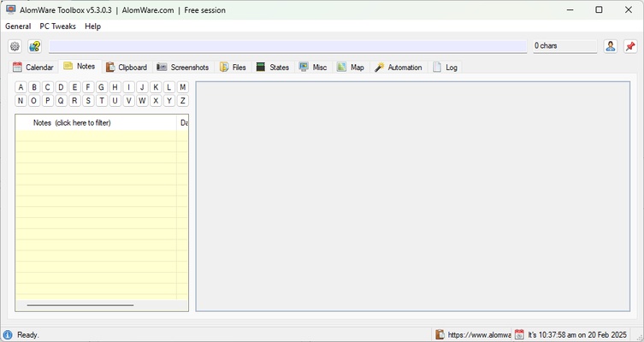Image resolution: width=644 pixels, height=342 pixels.
Task: Click the date and time status text
Action: pos(577,335)
